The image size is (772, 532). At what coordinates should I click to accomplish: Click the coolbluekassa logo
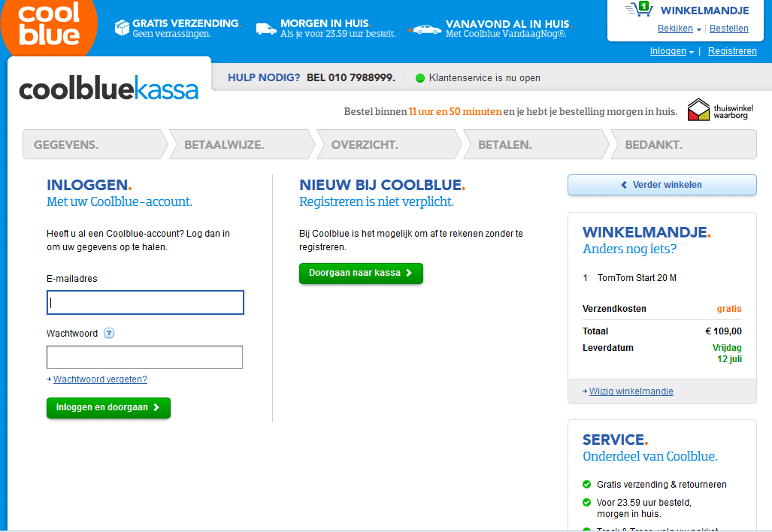[109, 89]
